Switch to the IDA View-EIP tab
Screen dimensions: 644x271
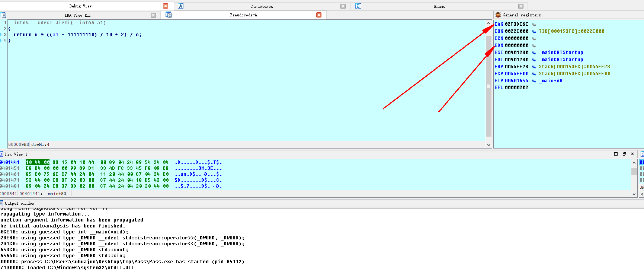(78, 15)
